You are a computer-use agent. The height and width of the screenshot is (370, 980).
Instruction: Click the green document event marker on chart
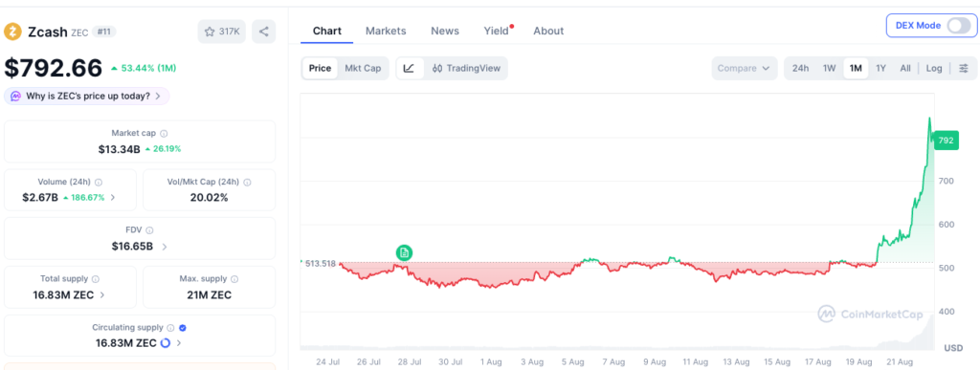405,252
